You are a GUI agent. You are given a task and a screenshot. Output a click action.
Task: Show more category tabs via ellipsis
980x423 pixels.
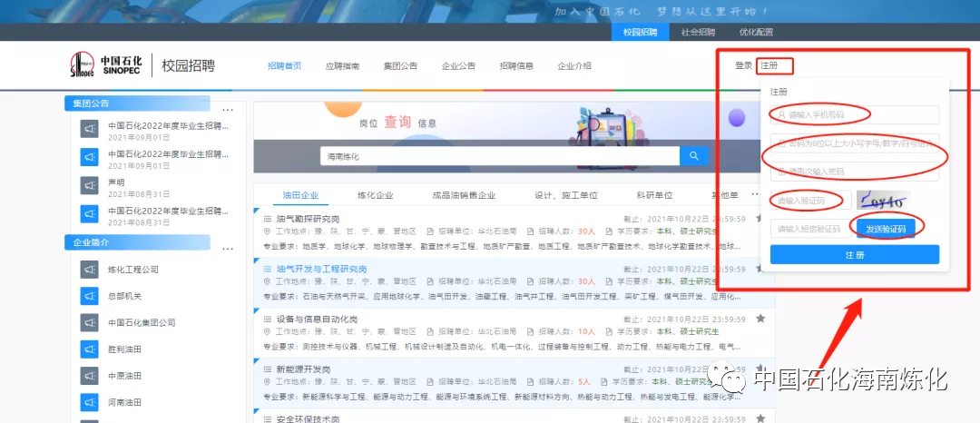[x=756, y=195]
